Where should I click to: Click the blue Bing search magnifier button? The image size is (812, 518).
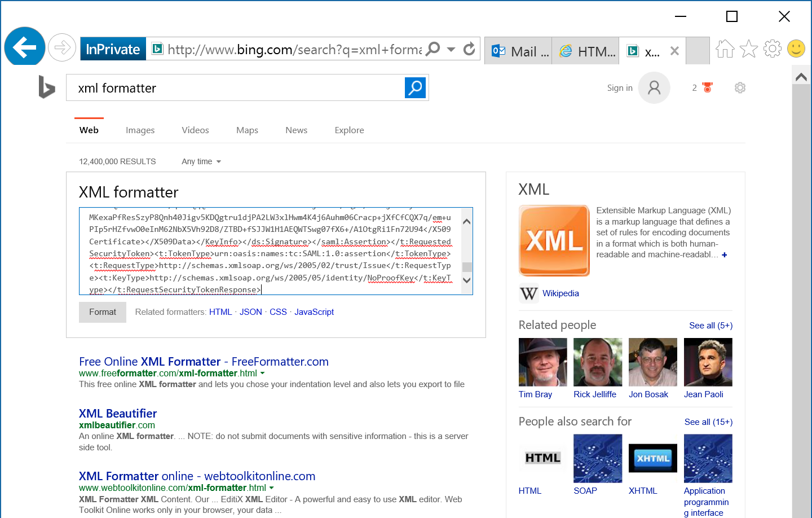coord(415,87)
